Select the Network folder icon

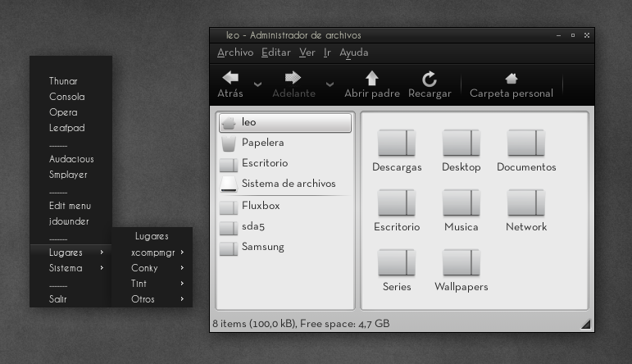pyautogui.click(x=526, y=202)
